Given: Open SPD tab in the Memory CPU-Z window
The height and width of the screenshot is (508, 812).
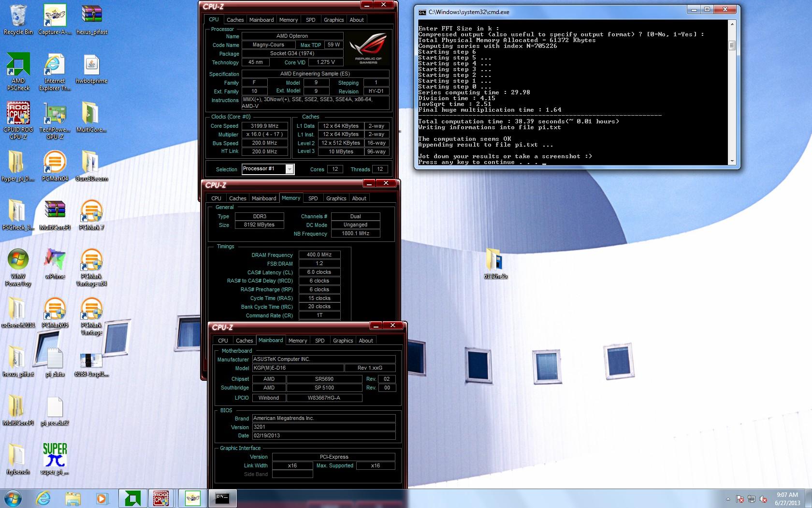Looking at the screenshot, I should coord(313,198).
